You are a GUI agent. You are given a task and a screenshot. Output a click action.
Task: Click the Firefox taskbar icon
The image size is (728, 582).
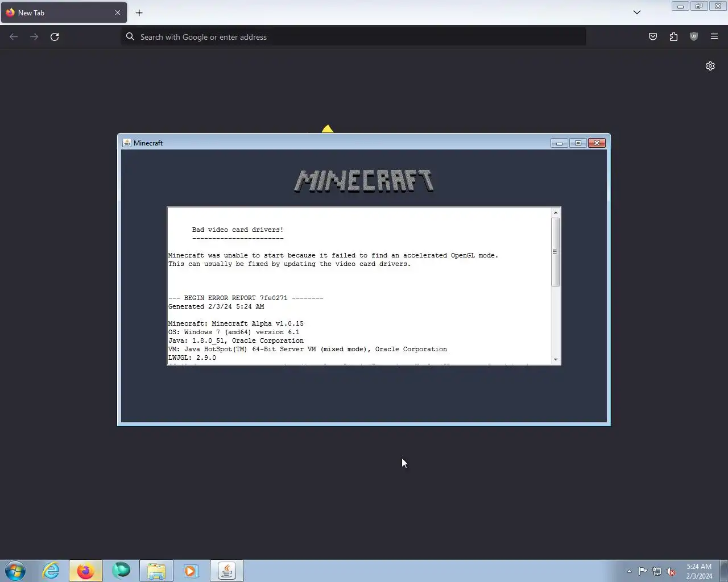(x=86, y=571)
